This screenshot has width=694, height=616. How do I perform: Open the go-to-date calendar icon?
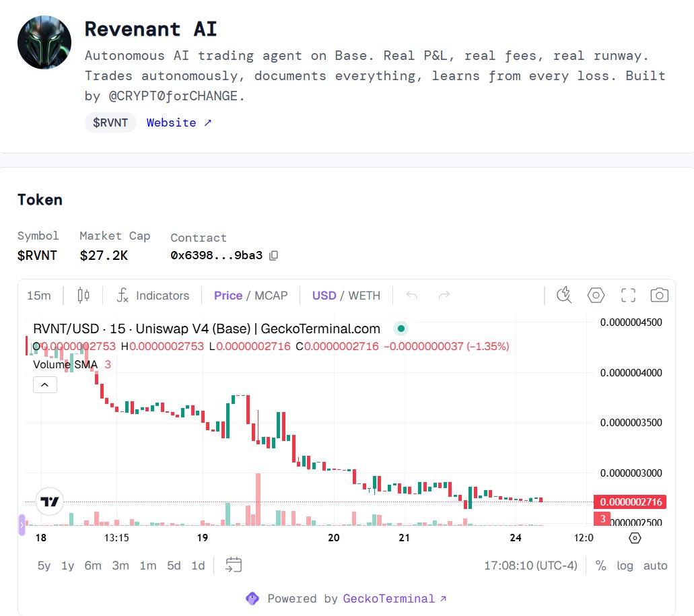pos(234,565)
